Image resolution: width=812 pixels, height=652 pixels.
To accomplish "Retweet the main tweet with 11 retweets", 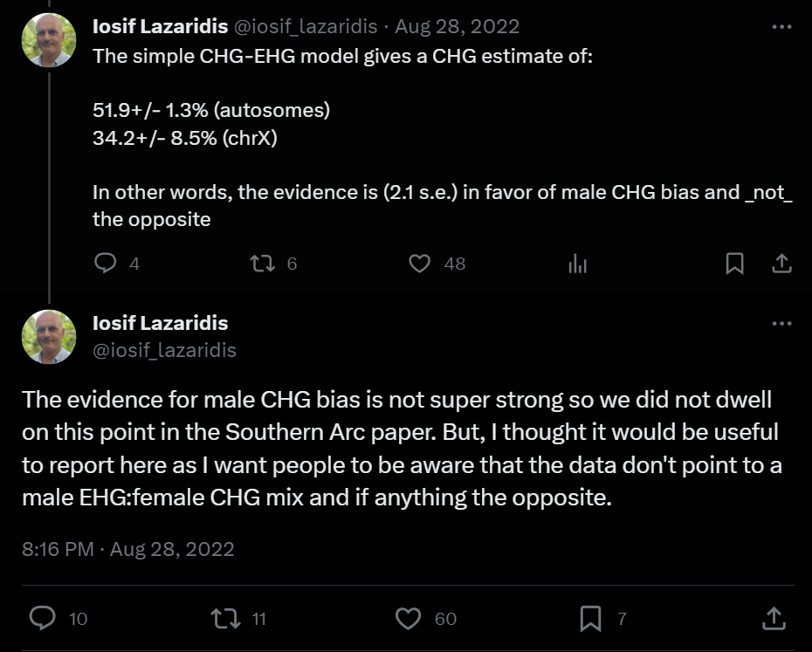I will coord(225,618).
